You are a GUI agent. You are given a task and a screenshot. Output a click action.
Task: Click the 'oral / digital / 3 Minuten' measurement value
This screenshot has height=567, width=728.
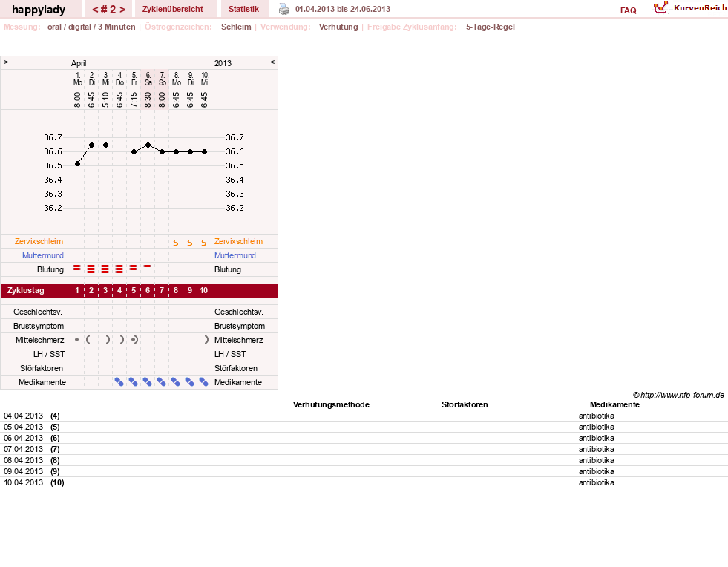91,27
